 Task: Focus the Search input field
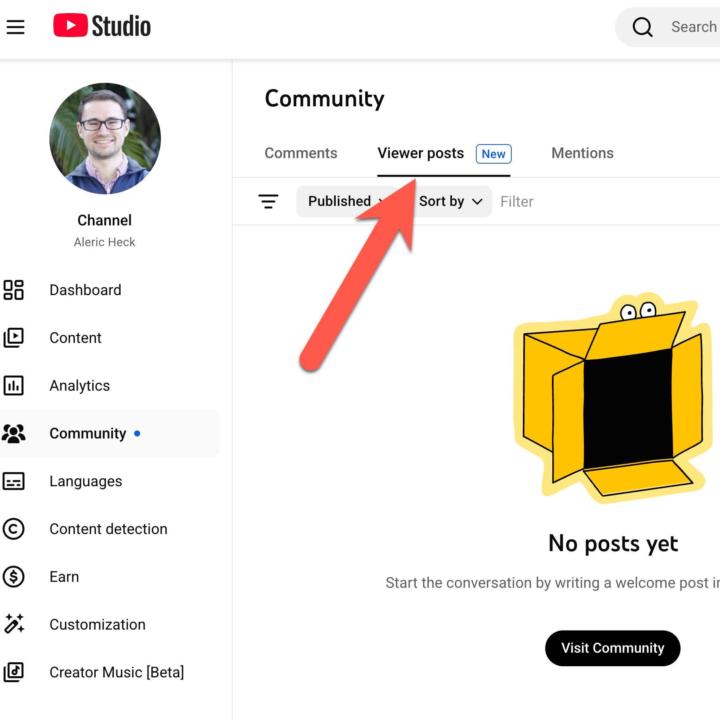tap(693, 27)
